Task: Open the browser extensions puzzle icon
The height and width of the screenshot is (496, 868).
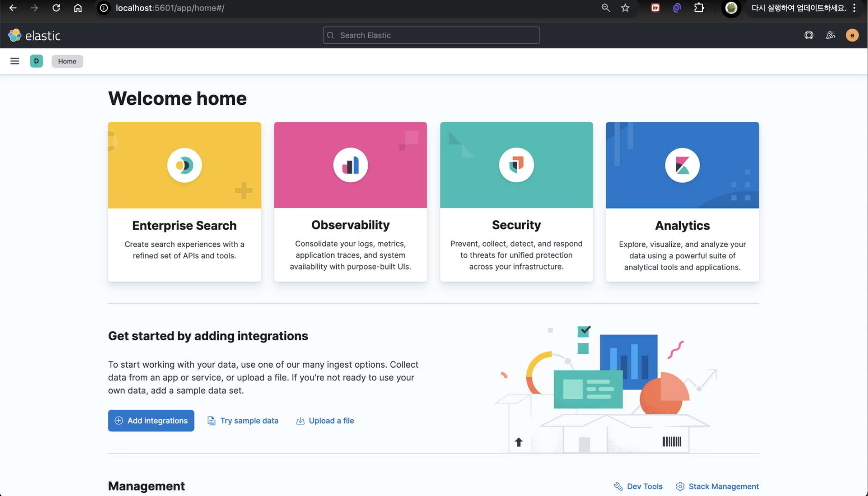Action: (x=699, y=8)
